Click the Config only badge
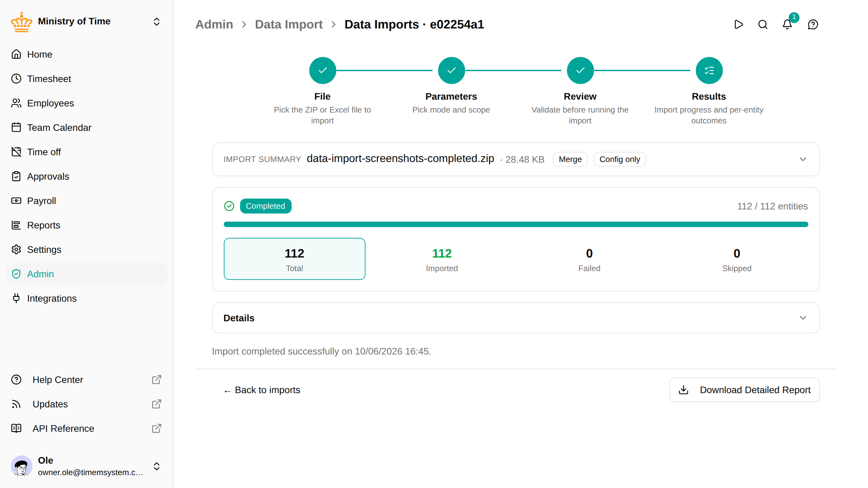868x488 pixels. click(x=619, y=159)
